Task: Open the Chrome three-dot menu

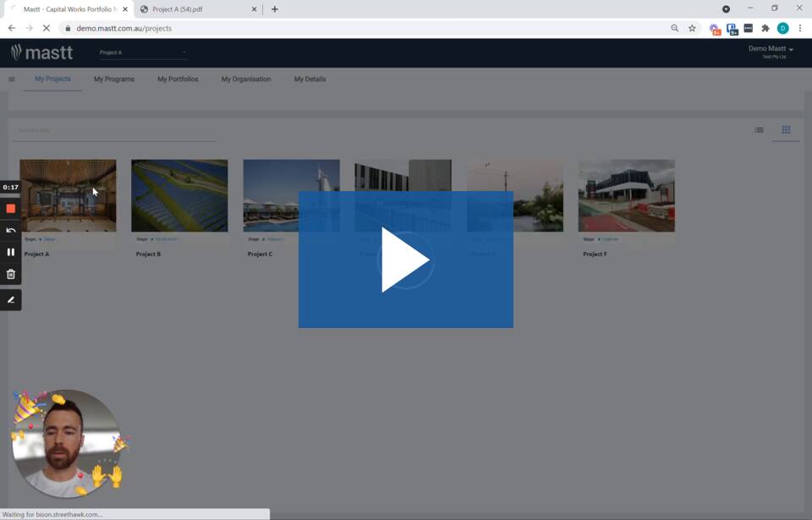Action: point(800,29)
